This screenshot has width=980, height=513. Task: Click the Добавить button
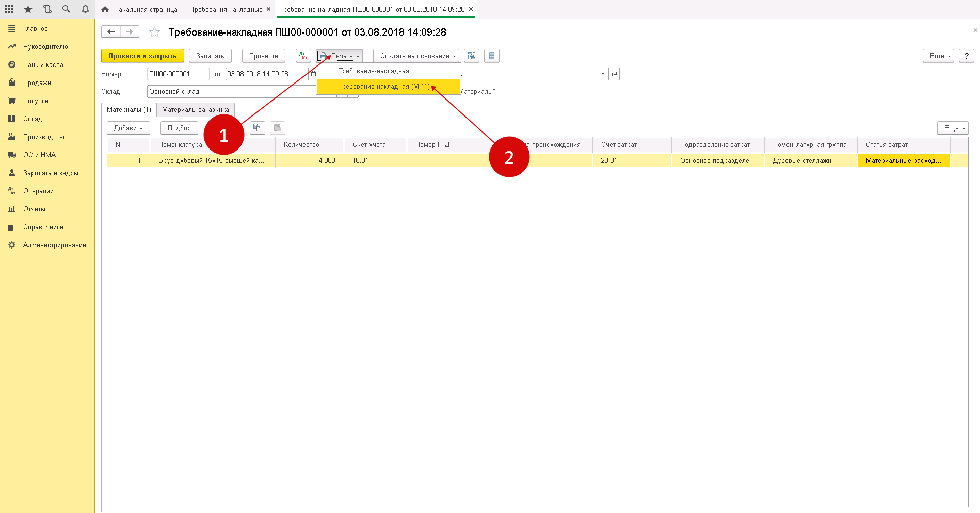128,128
